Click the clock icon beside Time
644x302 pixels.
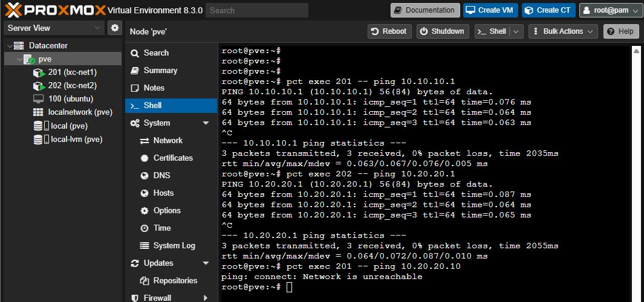pyautogui.click(x=144, y=228)
